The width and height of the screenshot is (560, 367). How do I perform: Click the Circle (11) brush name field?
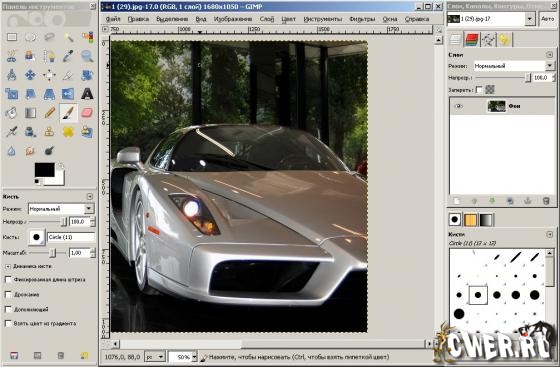(x=71, y=237)
